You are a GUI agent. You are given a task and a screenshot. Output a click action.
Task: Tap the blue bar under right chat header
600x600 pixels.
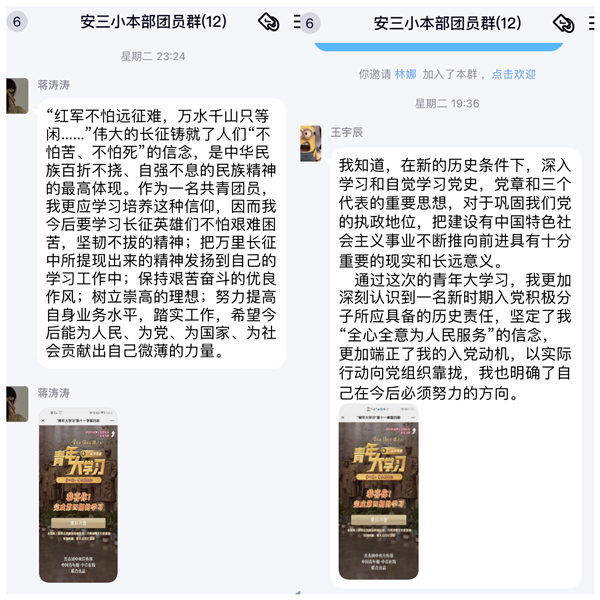[439, 47]
